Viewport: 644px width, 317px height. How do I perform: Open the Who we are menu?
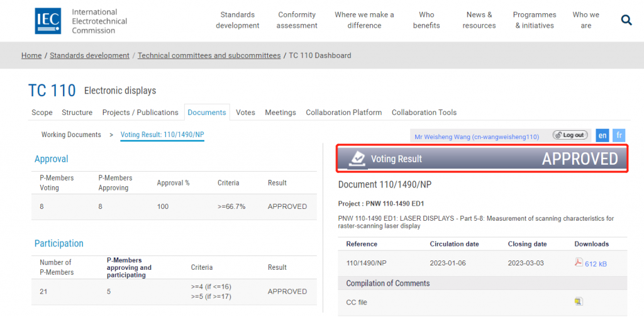click(586, 20)
